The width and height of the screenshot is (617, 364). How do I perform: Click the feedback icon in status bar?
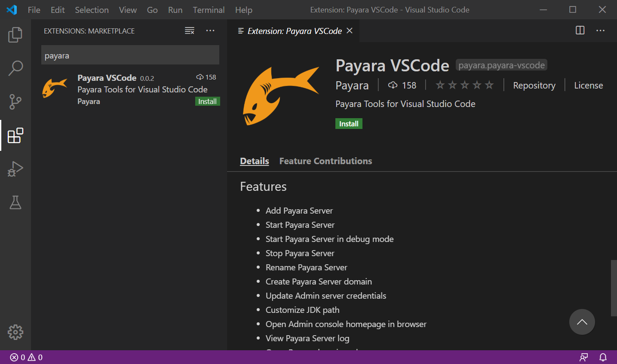click(583, 357)
